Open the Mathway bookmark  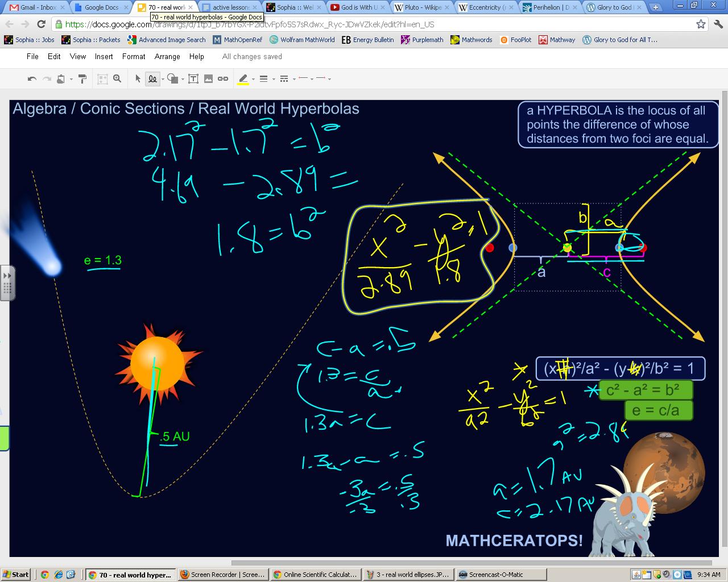[x=557, y=40]
